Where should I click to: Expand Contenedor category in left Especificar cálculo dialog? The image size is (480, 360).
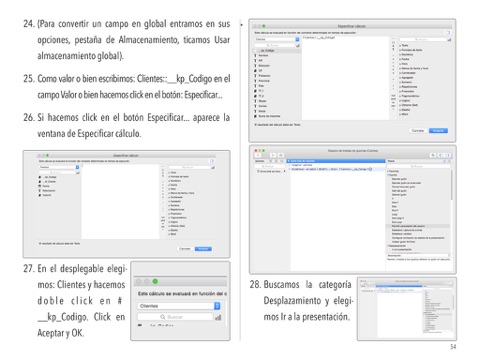169,197
